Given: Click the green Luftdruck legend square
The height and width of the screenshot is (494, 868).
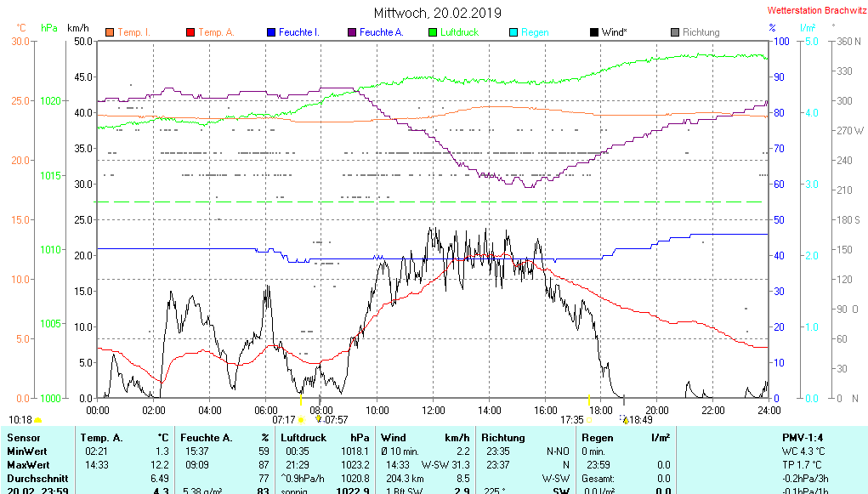Looking at the screenshot, I should click(432, 32).
